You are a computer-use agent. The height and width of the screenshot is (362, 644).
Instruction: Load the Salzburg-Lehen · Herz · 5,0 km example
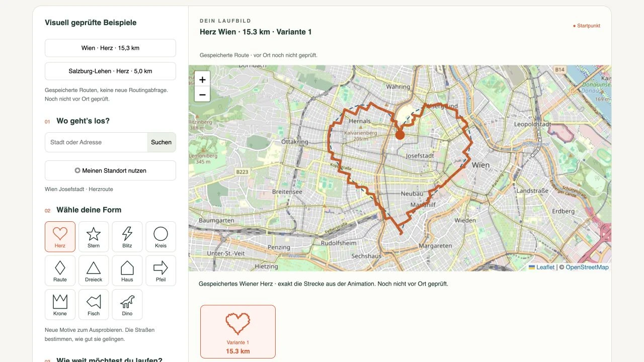pyautogui.click(x=110, y=71)
